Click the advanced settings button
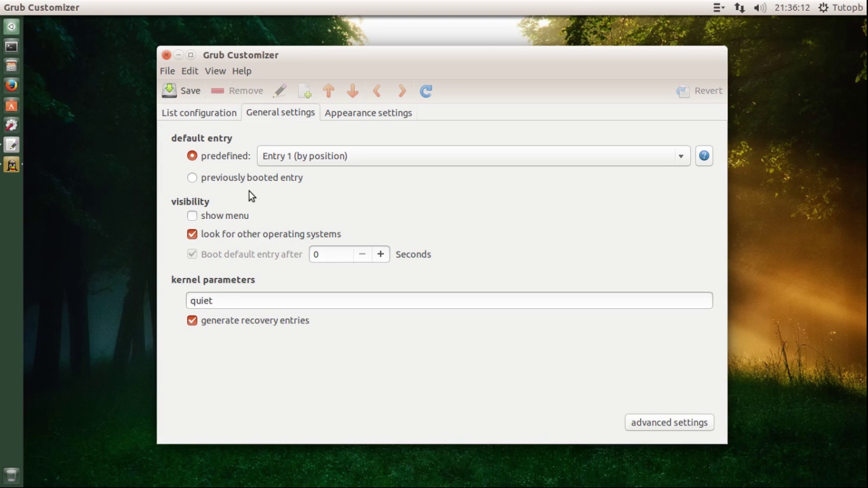 pyautogui.click(x=669, y=422)
